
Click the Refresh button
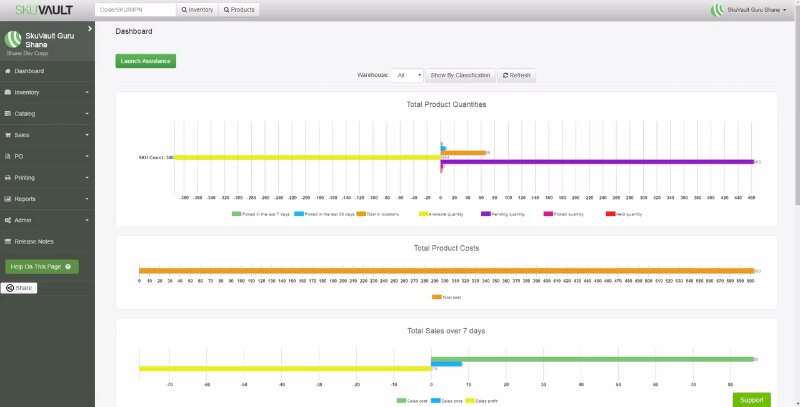point(517,75)
